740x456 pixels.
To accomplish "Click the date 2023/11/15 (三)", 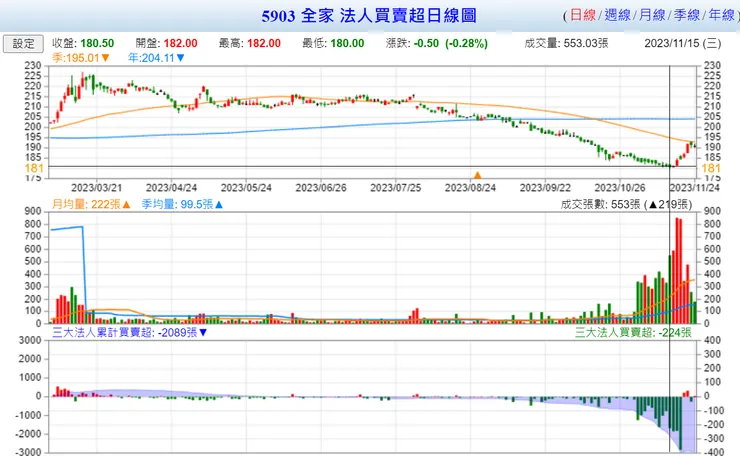I will tap(683, 43).
